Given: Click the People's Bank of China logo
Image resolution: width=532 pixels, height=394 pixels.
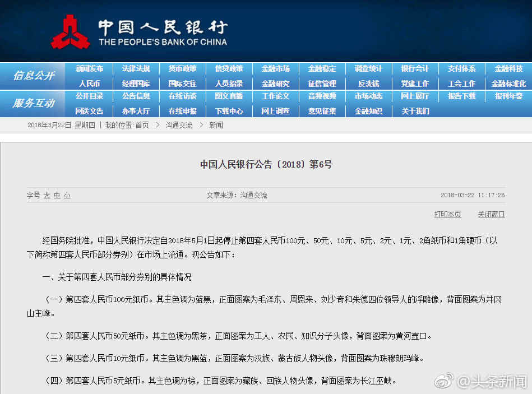Looking at the screenshot, I should (x=71, y=33).
